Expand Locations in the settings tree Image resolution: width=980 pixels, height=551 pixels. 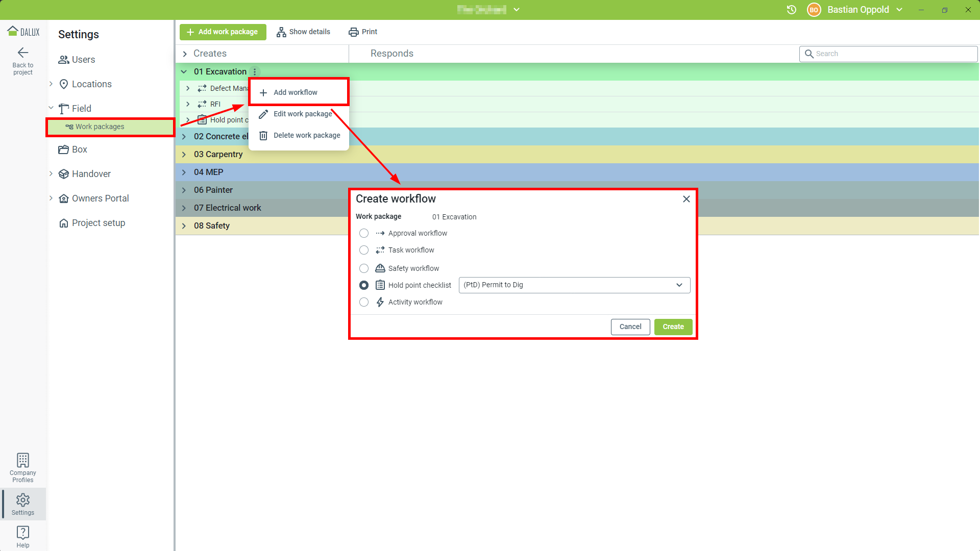(51, 84)
